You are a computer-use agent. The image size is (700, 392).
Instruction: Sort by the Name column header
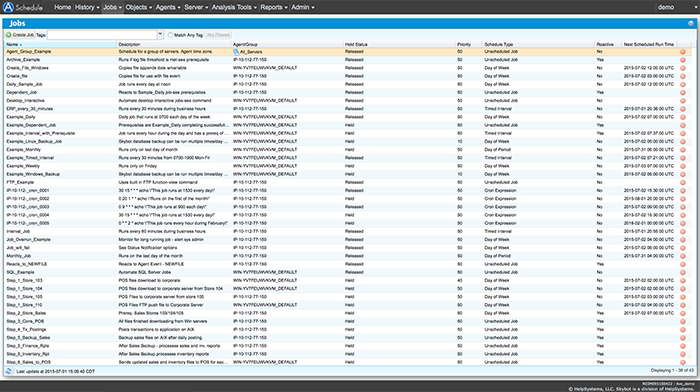tap(60, 44)
